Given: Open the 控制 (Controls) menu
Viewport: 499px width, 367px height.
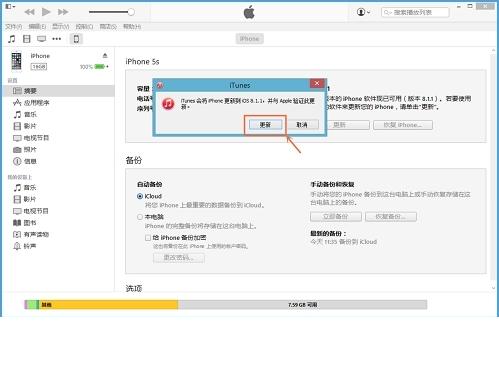Looking at the screenshot, I should tap(84, 26).
